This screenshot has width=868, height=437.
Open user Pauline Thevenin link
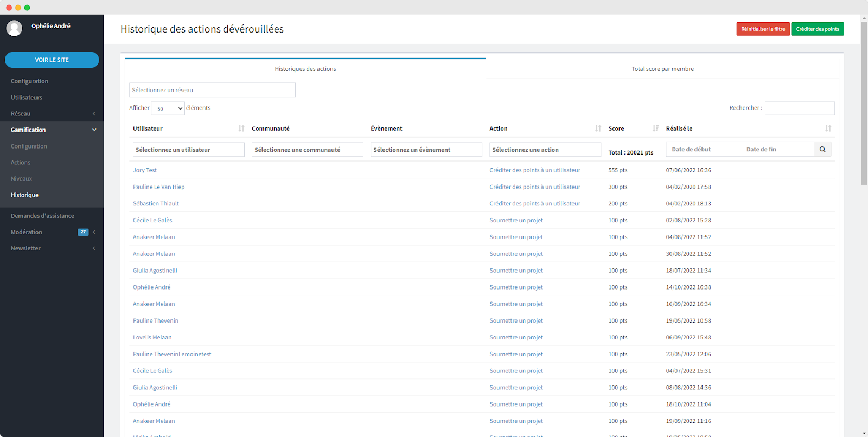coord(156,321)
